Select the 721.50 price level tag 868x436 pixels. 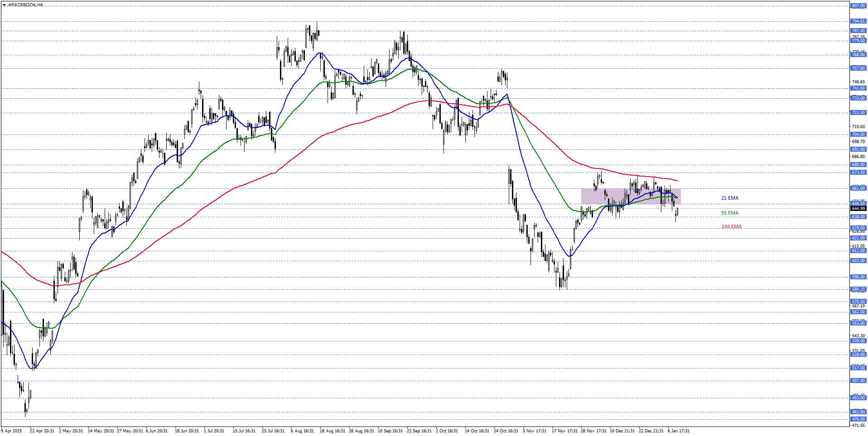pos(858,112)
